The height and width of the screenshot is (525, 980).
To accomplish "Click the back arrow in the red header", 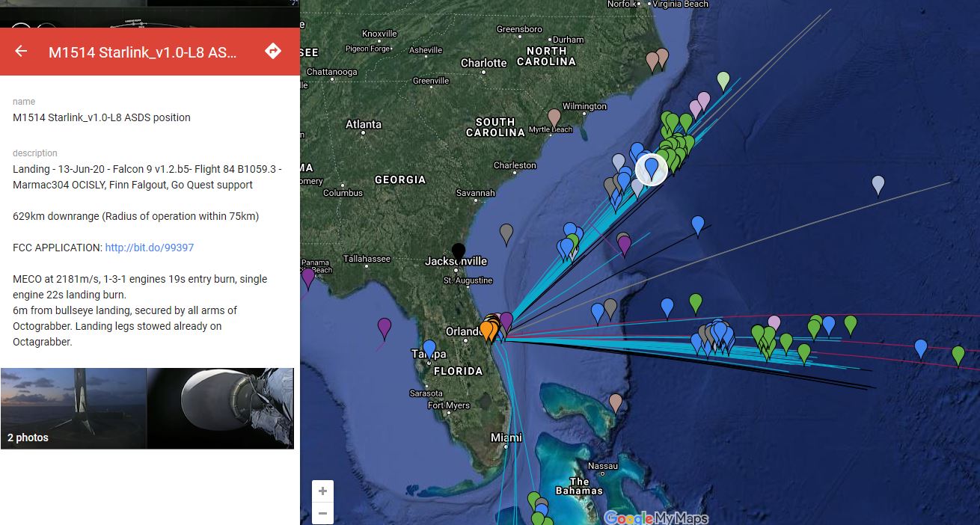I will click(21, 51).
